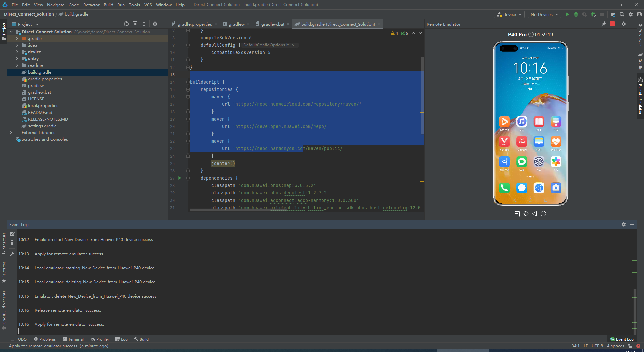644x352 pixels.
Task: Expand the device module folder
Action: [x=17, y=52]
